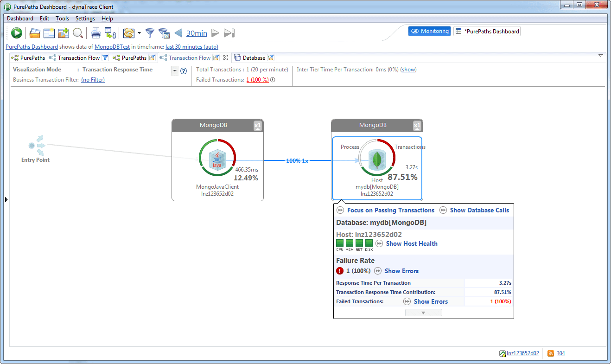This screenshot has width=611, height=364.
Task: Click the CPU health green square
Action: [340, 243]
